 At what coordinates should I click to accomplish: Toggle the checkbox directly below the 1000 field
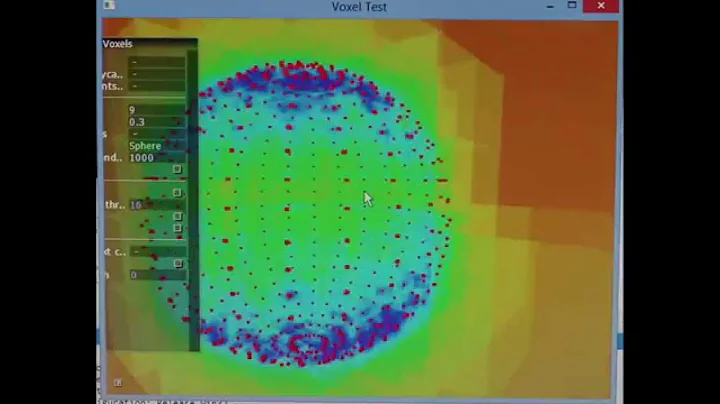pos(177,169)
